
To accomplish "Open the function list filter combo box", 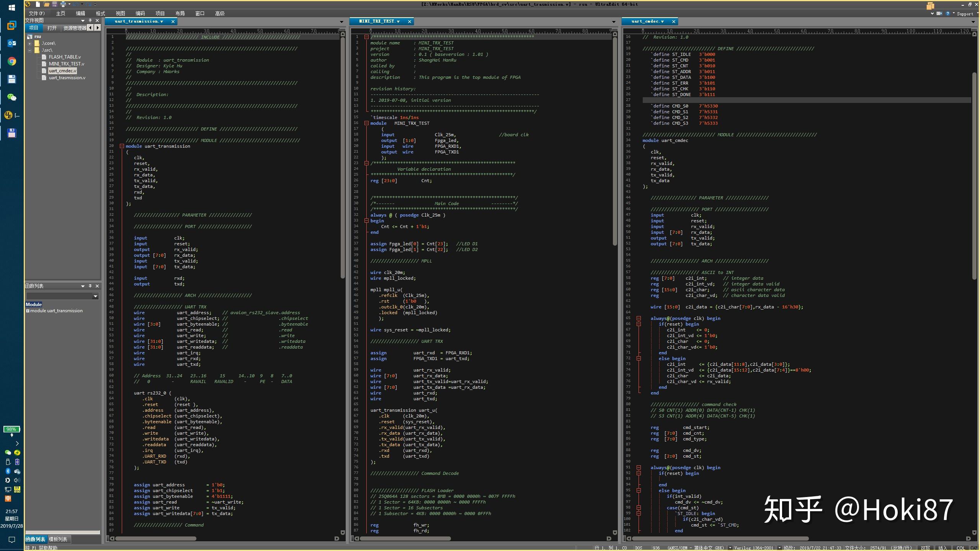I will click(62, 296).
